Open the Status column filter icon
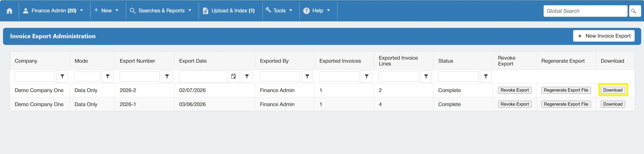 click(x=486, y=77)
